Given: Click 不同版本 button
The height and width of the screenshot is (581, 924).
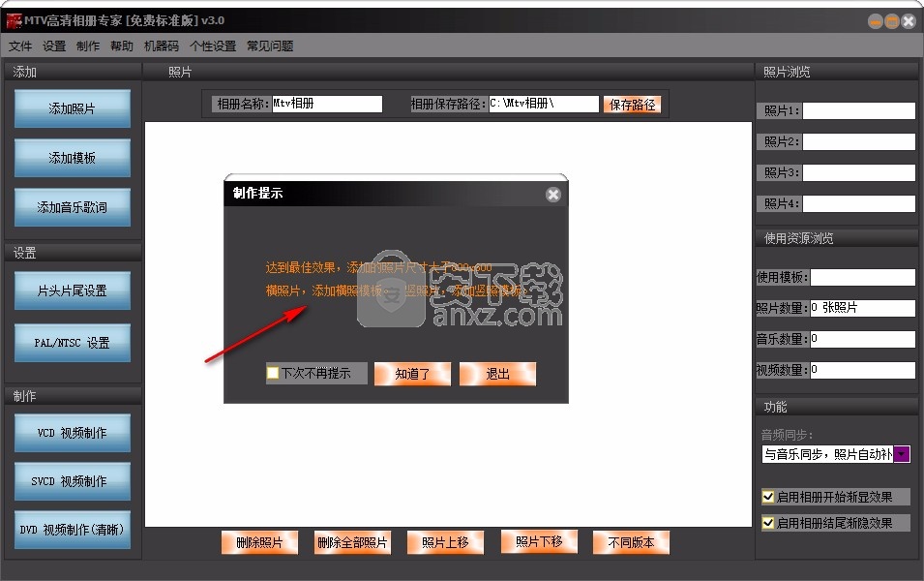Looking at the screenshot, I should pos(631,542).
